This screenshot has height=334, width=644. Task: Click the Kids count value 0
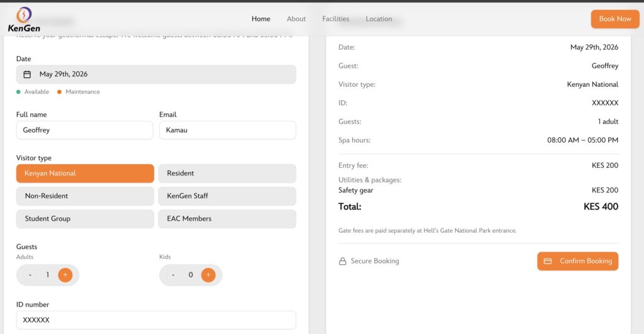[191, 275]
